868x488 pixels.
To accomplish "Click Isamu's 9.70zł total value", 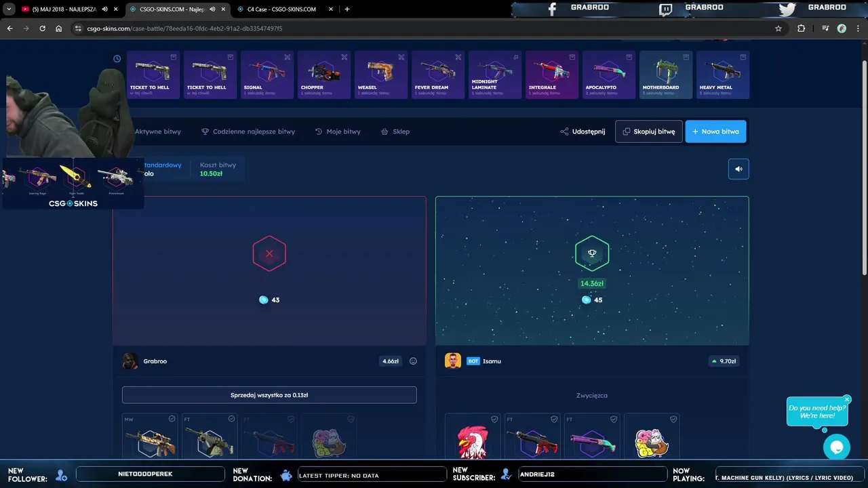I will click(723, 361).
